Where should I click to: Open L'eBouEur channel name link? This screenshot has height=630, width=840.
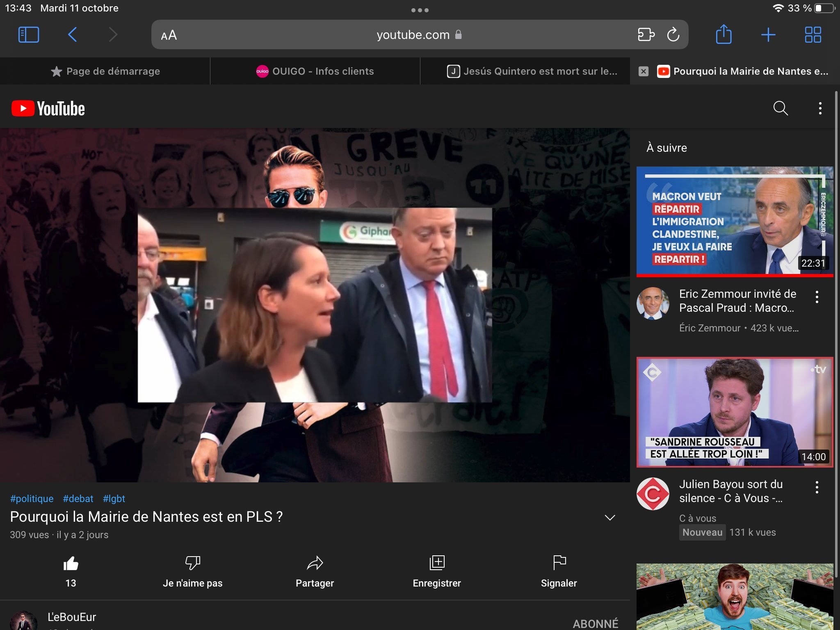72,617
